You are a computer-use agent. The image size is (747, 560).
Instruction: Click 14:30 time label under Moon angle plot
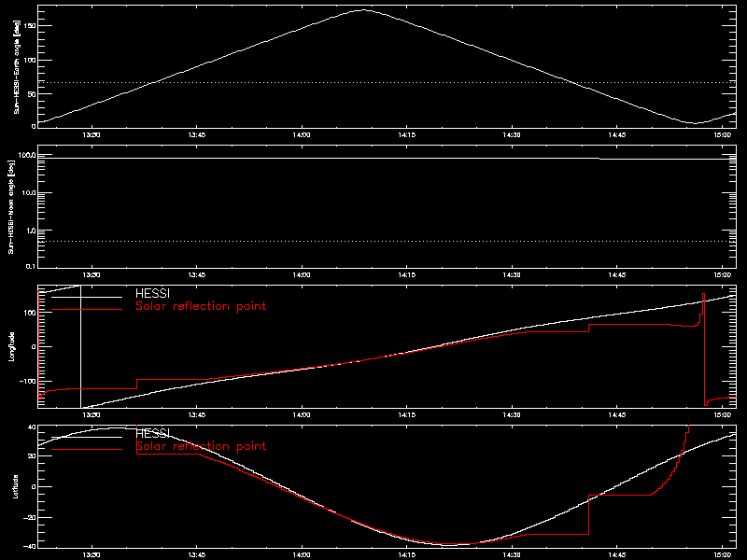(512, 274)
